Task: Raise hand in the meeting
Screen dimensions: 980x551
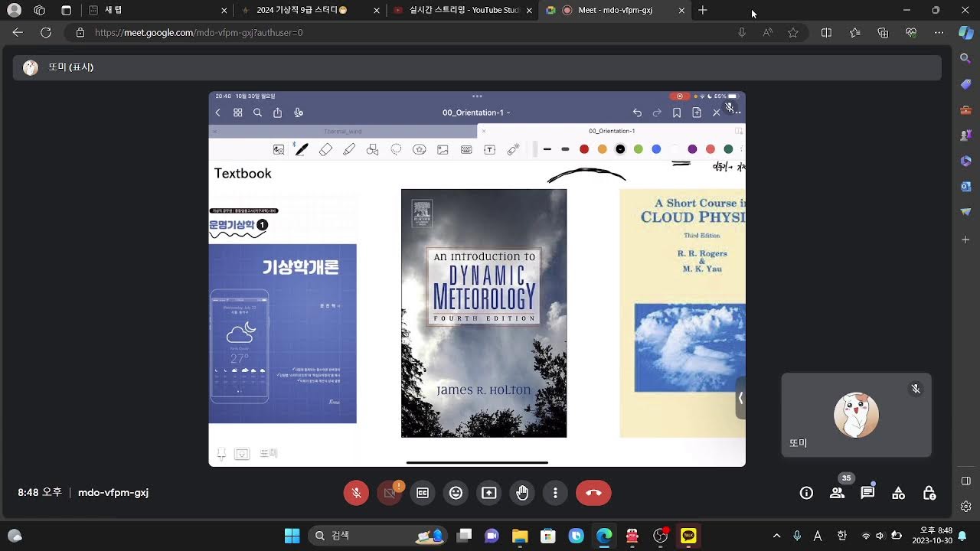Action: coord(522,493)
